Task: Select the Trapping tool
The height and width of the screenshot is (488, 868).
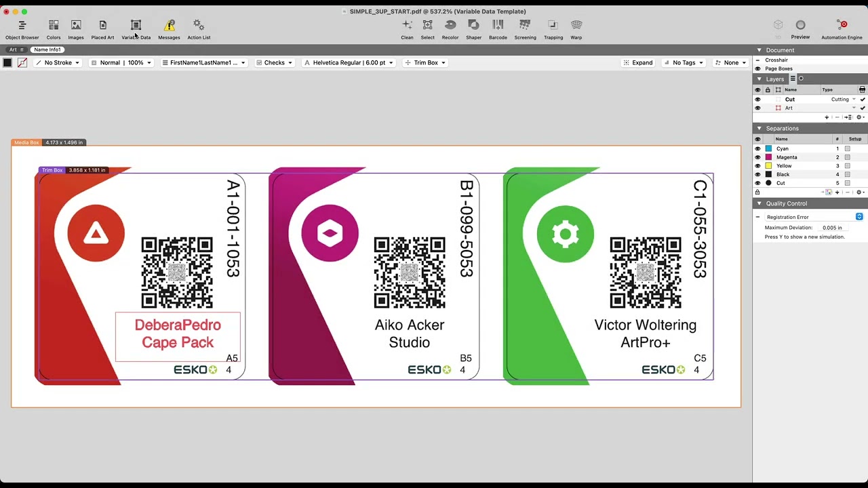Action: pyautogui.click(x=553, y=28)
